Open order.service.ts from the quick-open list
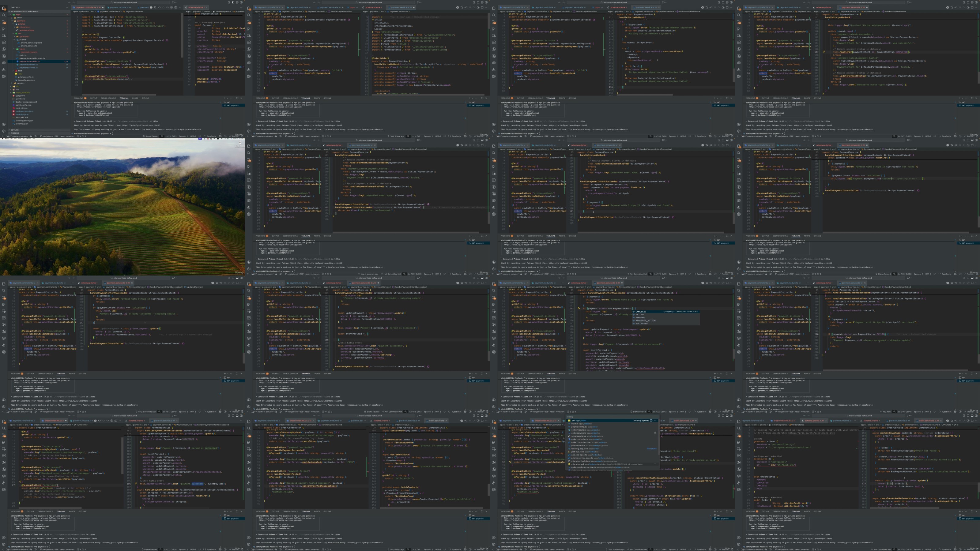Screen dimensions: 980x551 (579, 433)
